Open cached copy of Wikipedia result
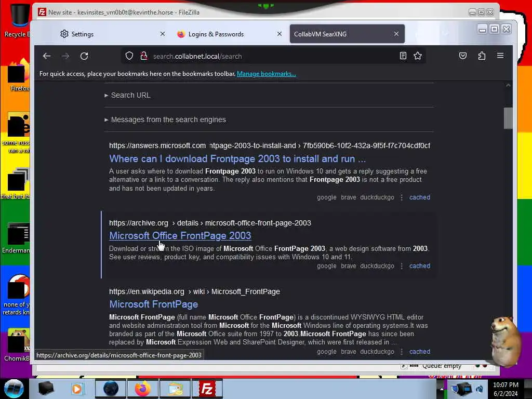Screen dimensions: 532x399 click(x=420, y=352)
